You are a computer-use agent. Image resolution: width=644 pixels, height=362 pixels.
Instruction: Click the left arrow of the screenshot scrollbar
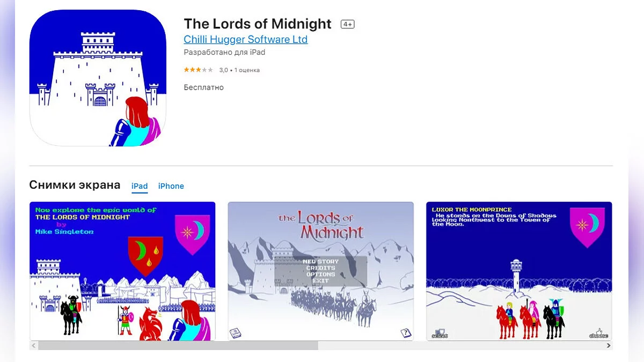coord(34,346)
